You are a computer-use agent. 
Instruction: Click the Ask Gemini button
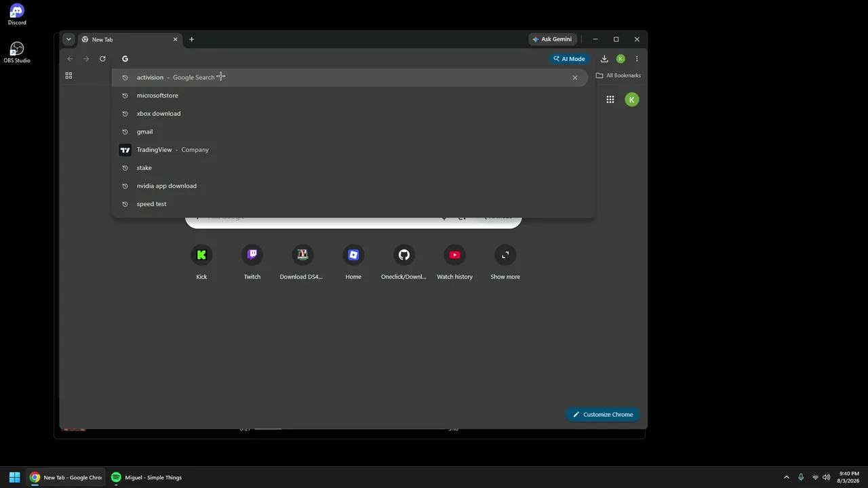(x=553, y=39)
